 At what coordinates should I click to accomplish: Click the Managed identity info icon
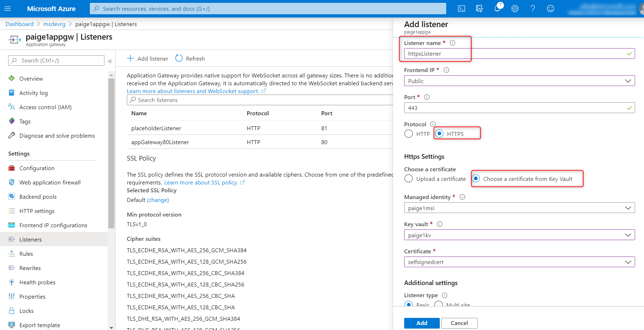tap(462, 197)
